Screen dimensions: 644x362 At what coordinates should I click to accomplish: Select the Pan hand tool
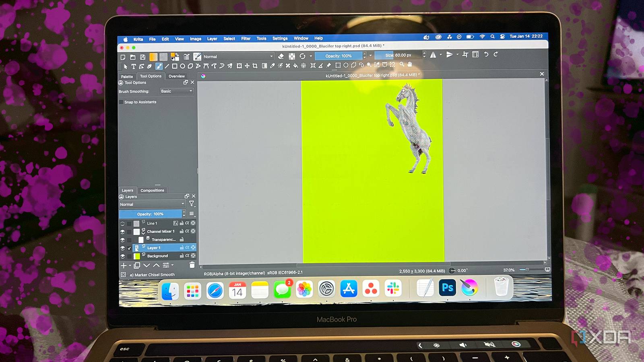pyautogui.click(x=410, y=64)
